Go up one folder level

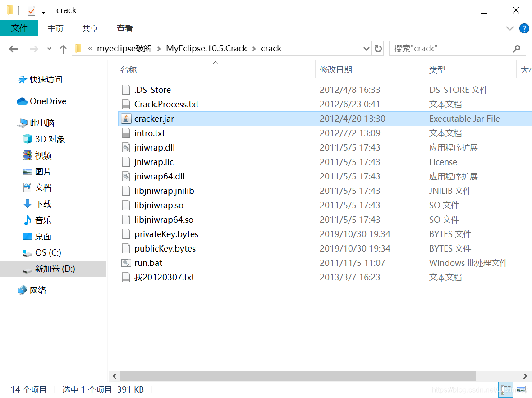pyautogui.click(x=63, y=49)
